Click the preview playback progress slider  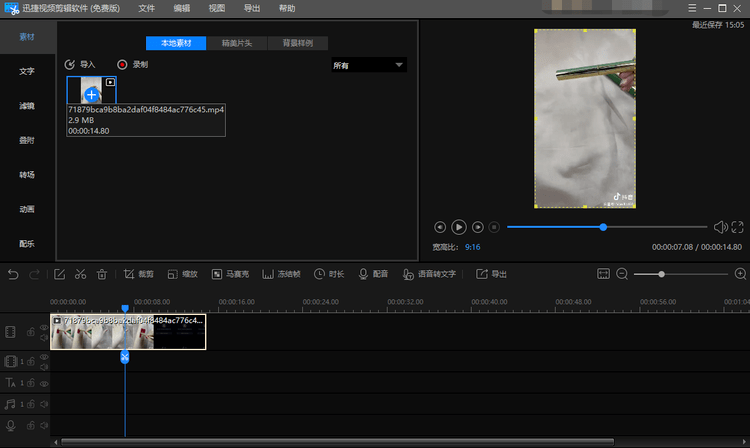point(605,227)
